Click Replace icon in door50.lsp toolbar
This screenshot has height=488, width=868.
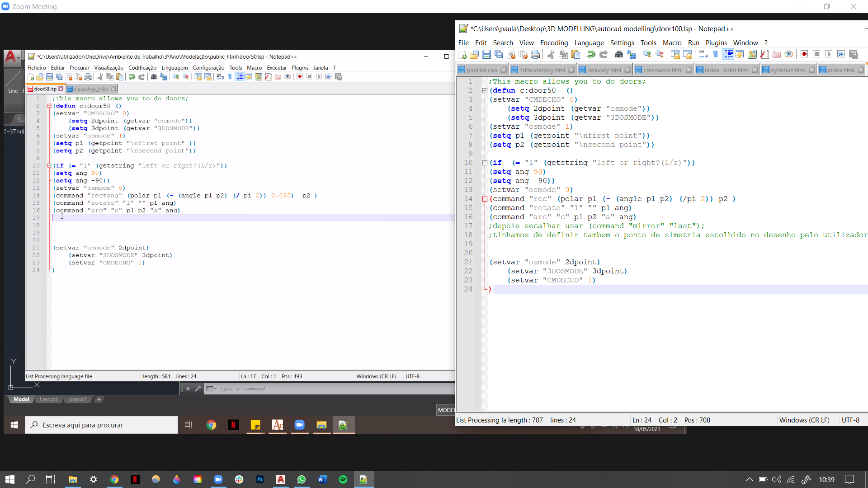click(164, 77)
